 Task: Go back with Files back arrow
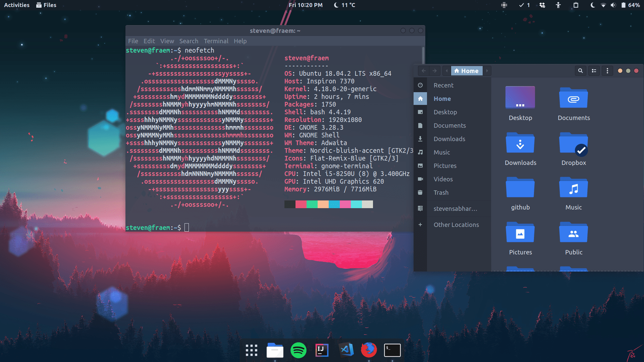[x=424, y=71]
